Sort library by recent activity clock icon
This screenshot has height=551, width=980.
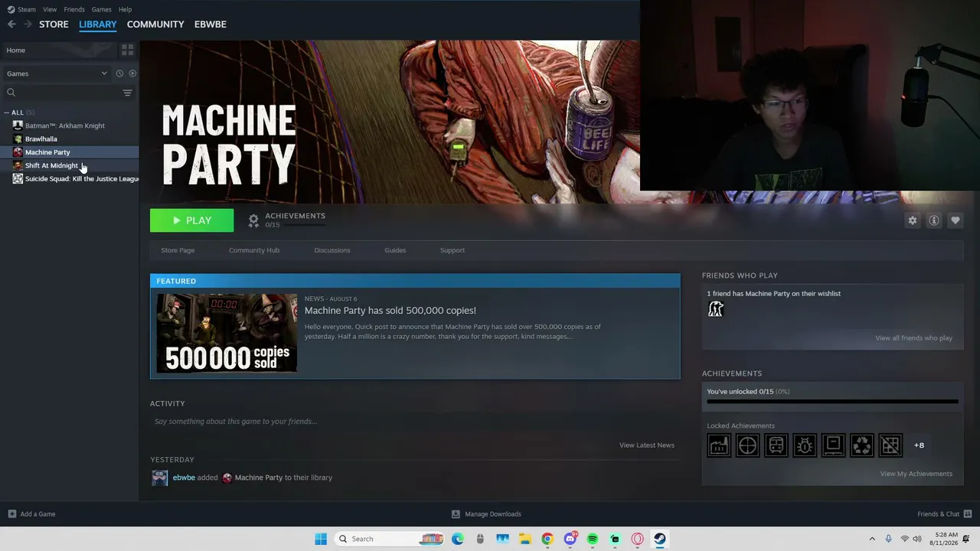(119, 73)
